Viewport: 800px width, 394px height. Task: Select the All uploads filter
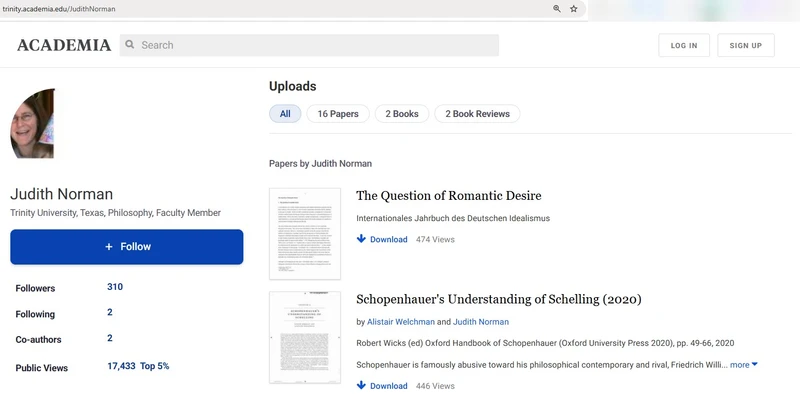click(285, 114)
